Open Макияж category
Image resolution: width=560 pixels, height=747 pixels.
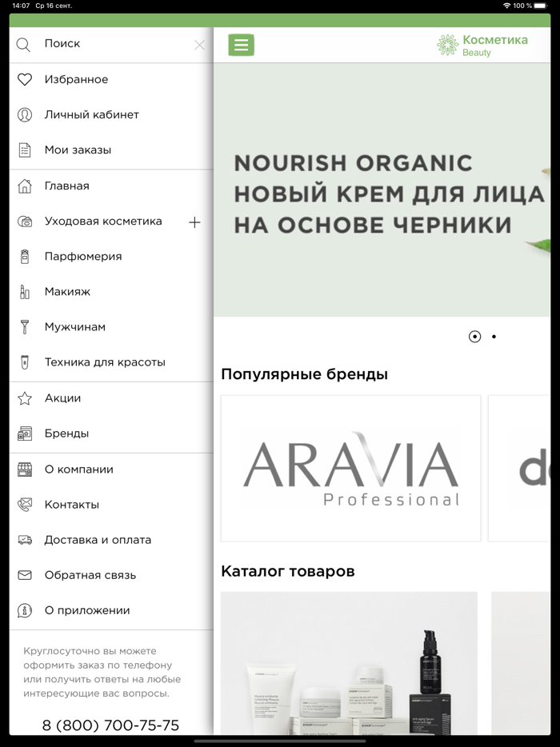pyautogui.click(x=111, y=292)
